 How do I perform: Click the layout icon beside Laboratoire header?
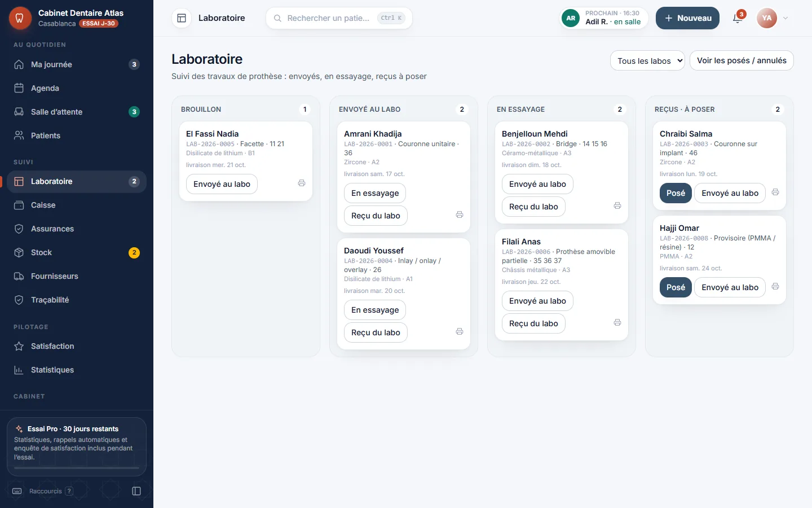pos(182,18)
